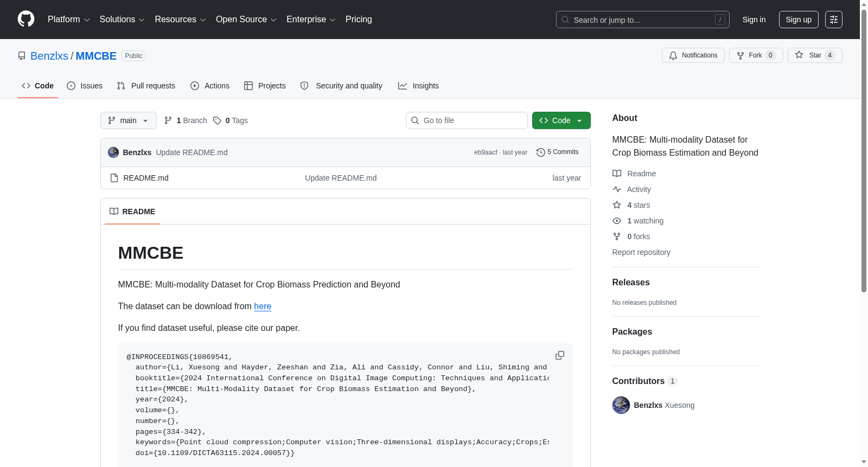Focus the 'Search or jump to' field
Image resolution: width=868 pixels, height=467 pixels.
643,20
